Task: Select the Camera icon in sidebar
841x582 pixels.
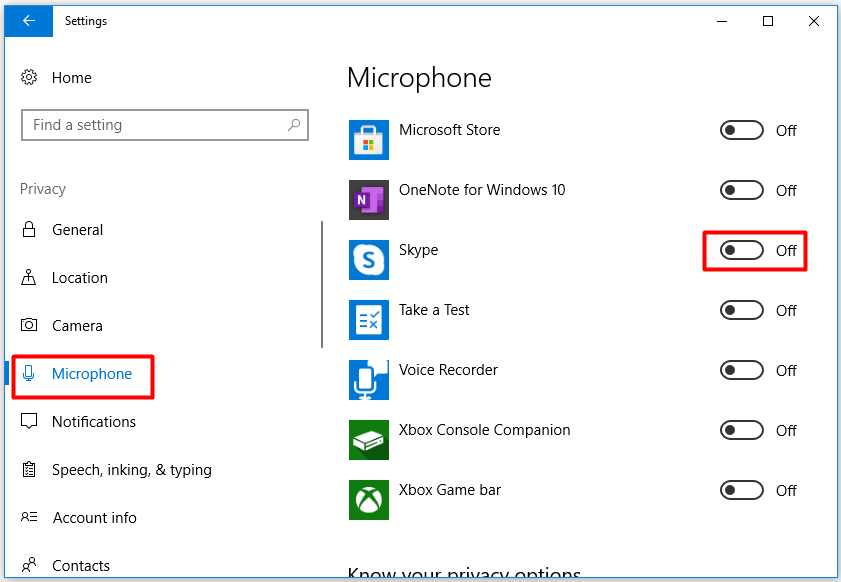Action: tap(27, 325)
